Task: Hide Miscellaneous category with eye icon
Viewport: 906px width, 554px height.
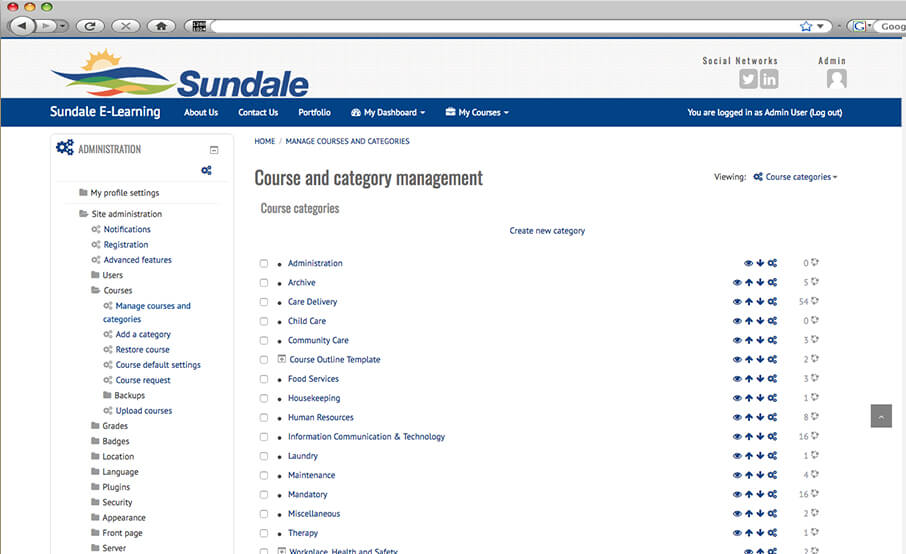Action: click(737, 514)
